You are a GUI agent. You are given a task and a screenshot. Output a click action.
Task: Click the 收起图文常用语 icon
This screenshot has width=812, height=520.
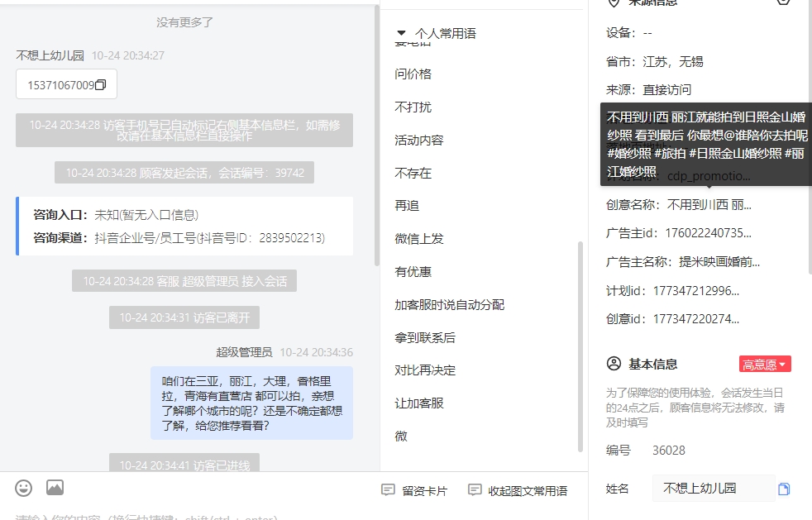pos(475,490)
